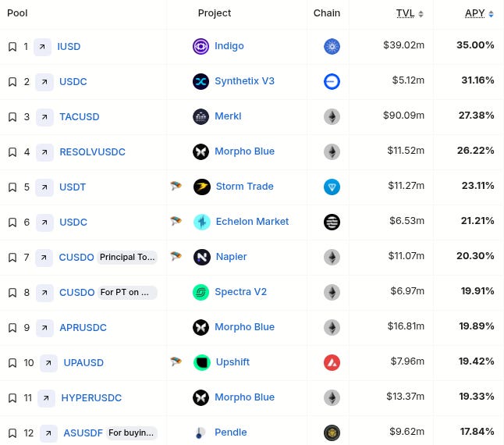
Task: Bookmark the UPAUSD pool
Action: coord(12,363)
